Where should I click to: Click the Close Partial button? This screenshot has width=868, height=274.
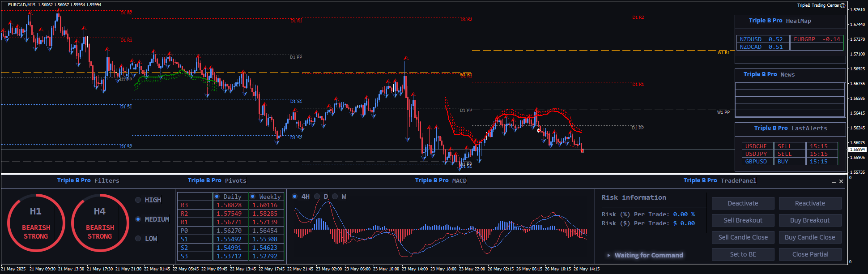tap(810, 254)
